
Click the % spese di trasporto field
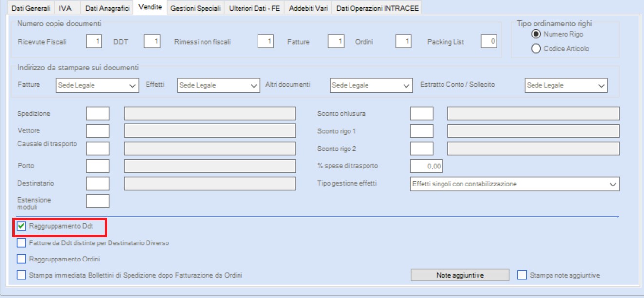[x=426, y=166]
